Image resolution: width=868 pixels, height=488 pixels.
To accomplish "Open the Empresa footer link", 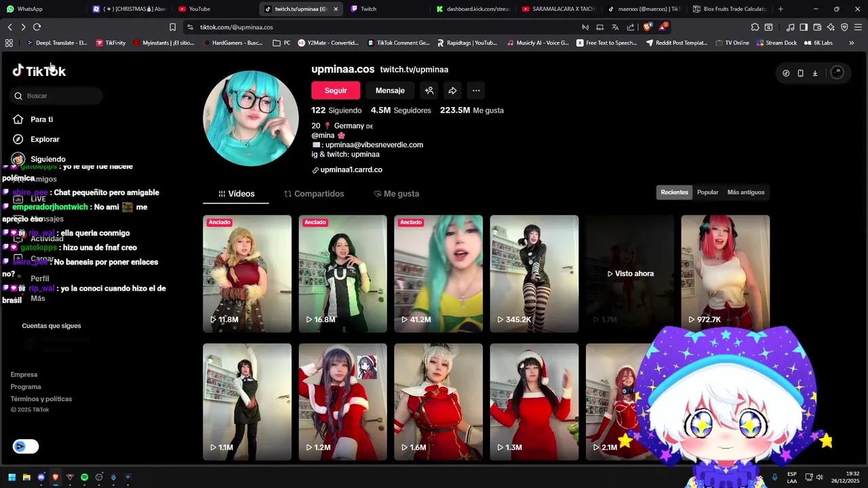I will 24,374.
